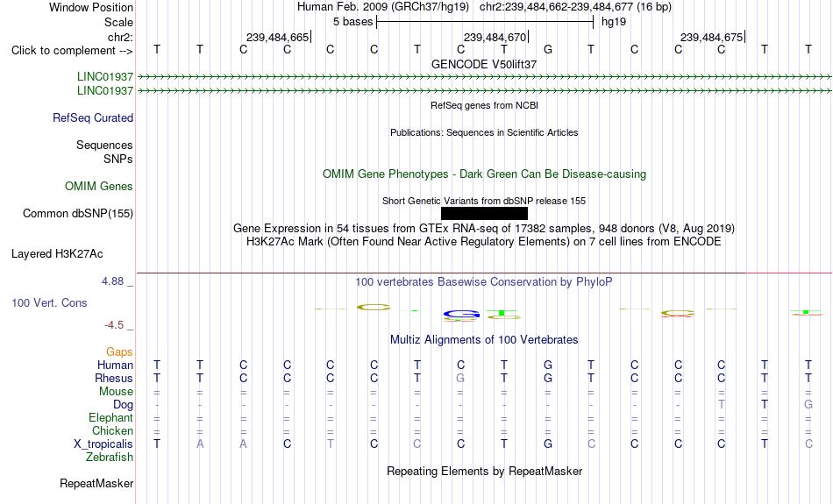Click the GTEx Gene Expression title
The height and width of the screenshot is (504, 833).
coord(484,229)
